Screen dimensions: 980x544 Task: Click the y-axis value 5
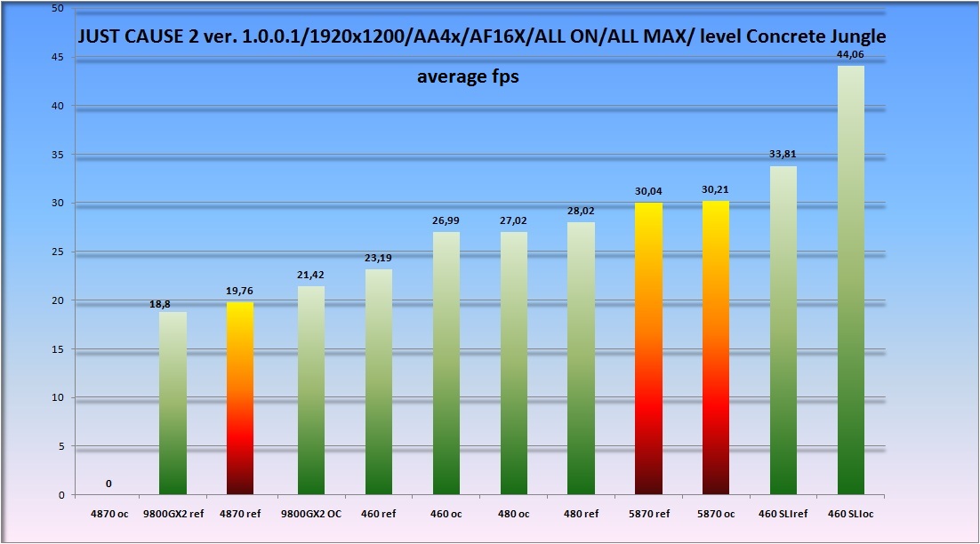click(61, 446)
